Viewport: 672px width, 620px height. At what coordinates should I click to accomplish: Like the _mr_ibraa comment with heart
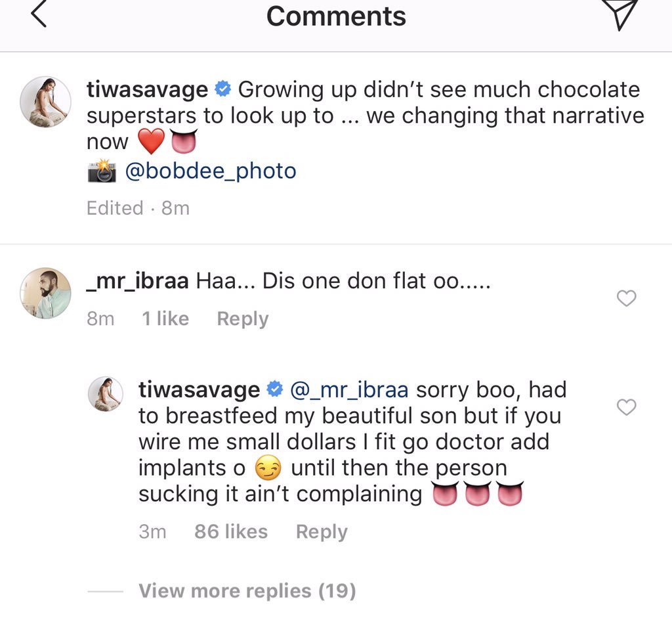point(627,299)
